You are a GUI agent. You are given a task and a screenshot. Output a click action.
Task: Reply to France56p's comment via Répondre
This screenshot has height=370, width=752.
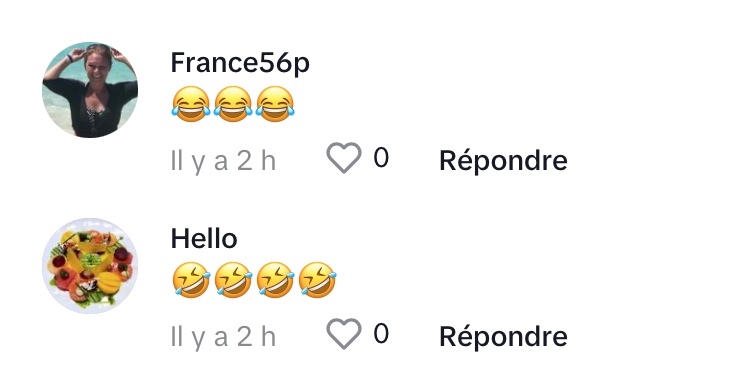tap(503, 161)
